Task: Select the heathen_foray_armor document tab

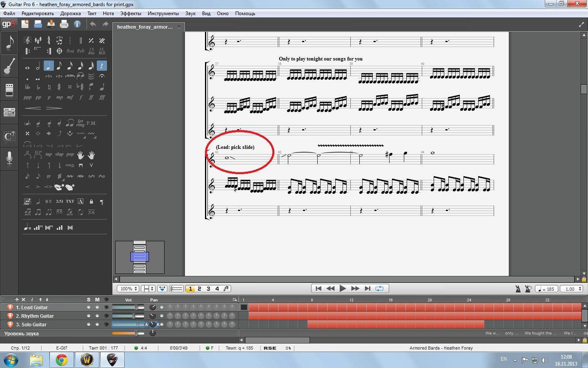Action: point(149,27)
